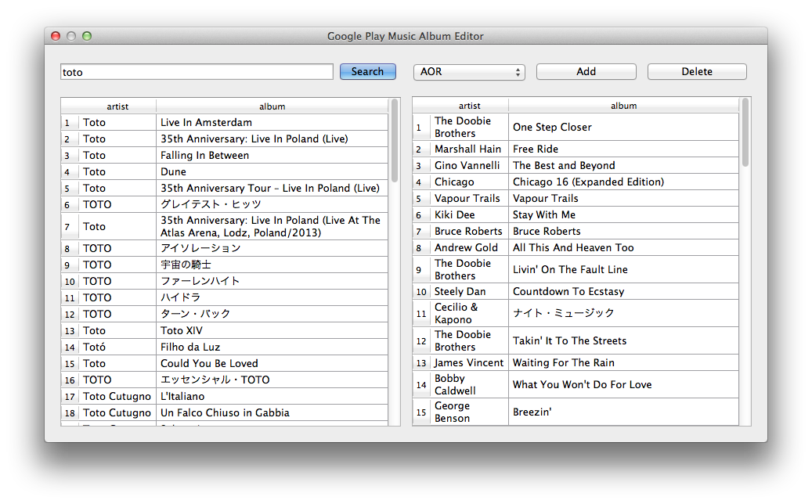The width and height of the screenshot is (812, 504).
Task: Sort search results by the album column header
Action: coord(272,106)
